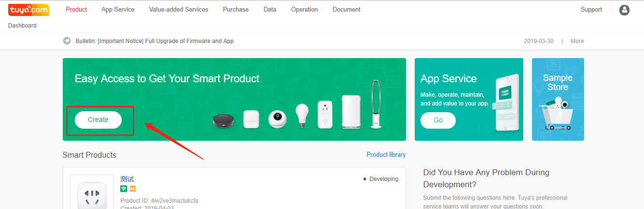Viewport: 644px width, 209px height.
Task: Click the green Wi-Fi badge icon
Action: pos(124,189)
